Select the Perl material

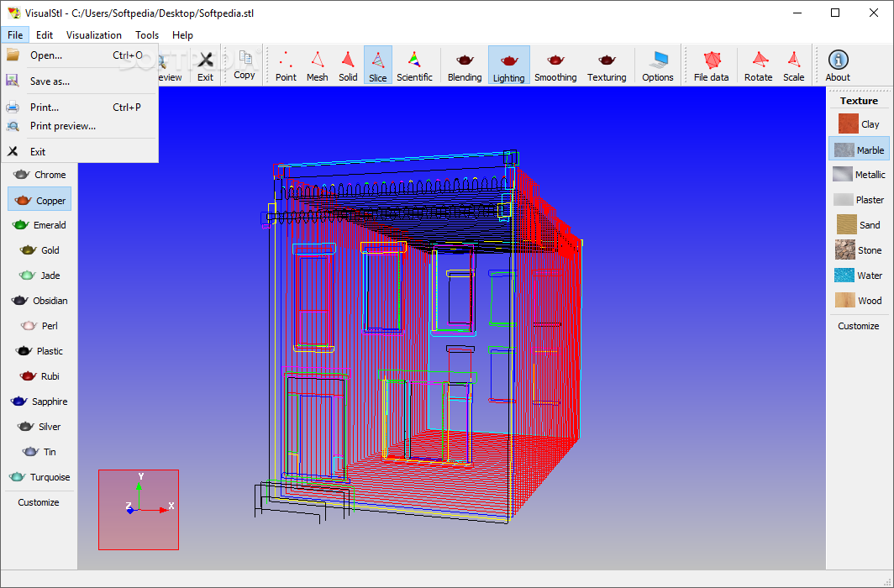39,326
